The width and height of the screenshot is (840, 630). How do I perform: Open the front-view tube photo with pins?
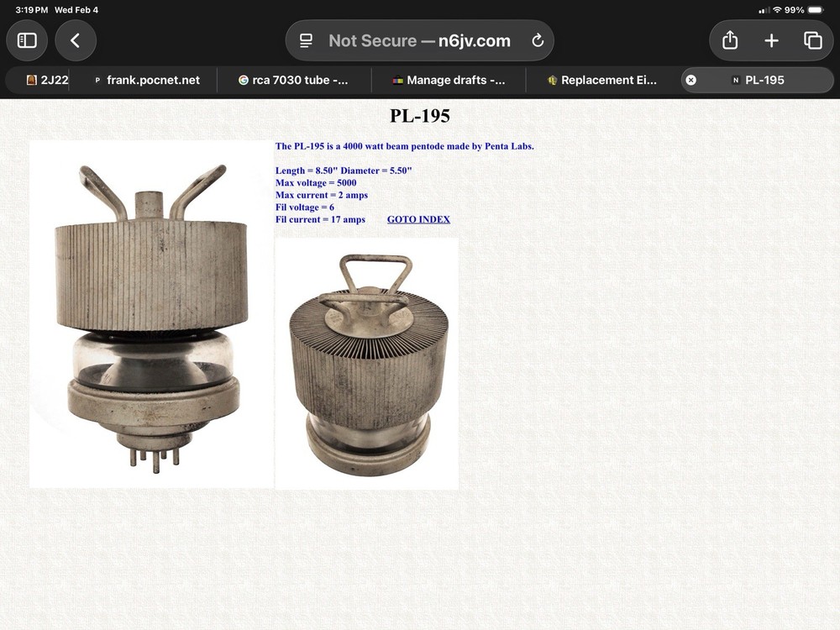point(151,314)
